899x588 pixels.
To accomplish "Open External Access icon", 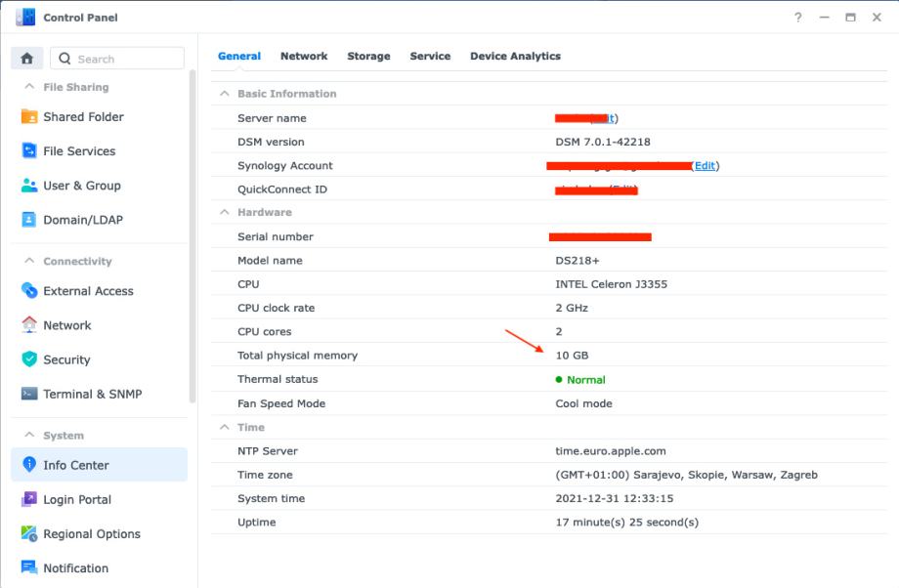I will pyautogui.click(x=28, y=290).
